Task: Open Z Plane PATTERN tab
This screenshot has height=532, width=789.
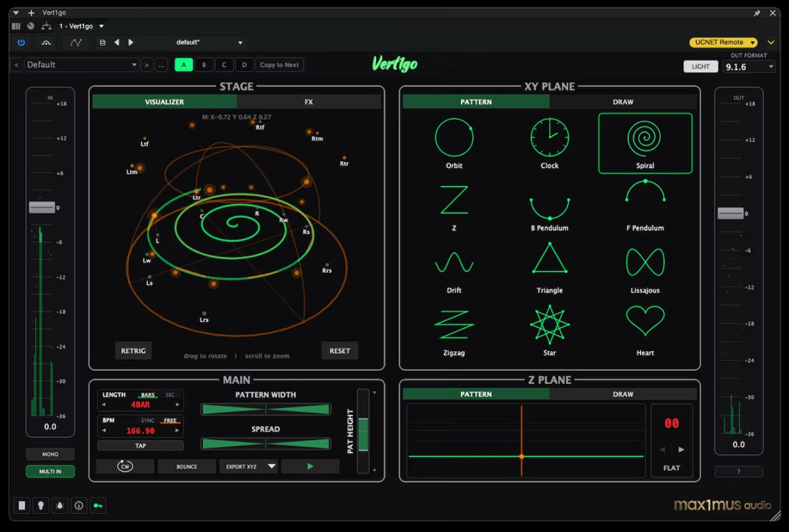Action: coord(476,394)
